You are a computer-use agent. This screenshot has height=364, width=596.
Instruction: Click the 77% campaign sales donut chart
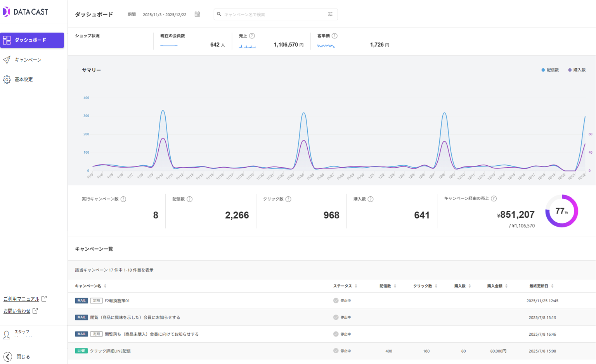click(561, 211)
